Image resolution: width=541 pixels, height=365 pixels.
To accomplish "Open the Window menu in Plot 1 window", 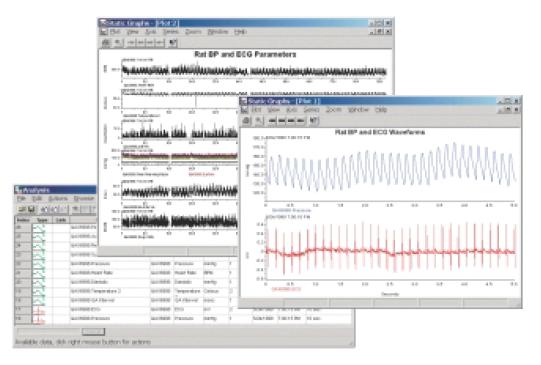I will point(358,110).
